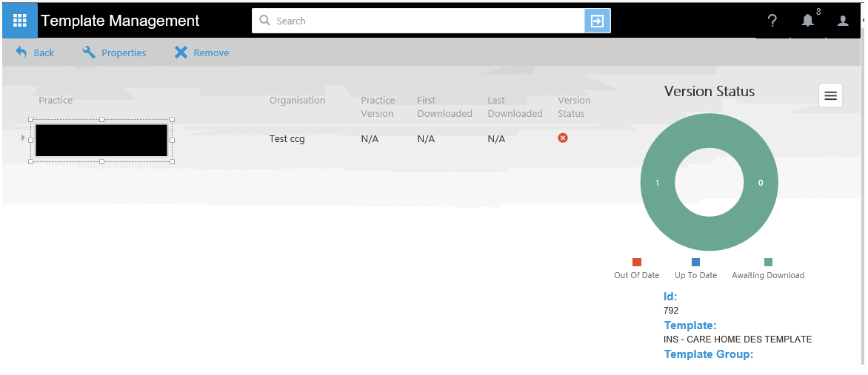Click the red version status error icon
Image resolution: width=868 pixels, height=375 pixels.
pos(563,138)
